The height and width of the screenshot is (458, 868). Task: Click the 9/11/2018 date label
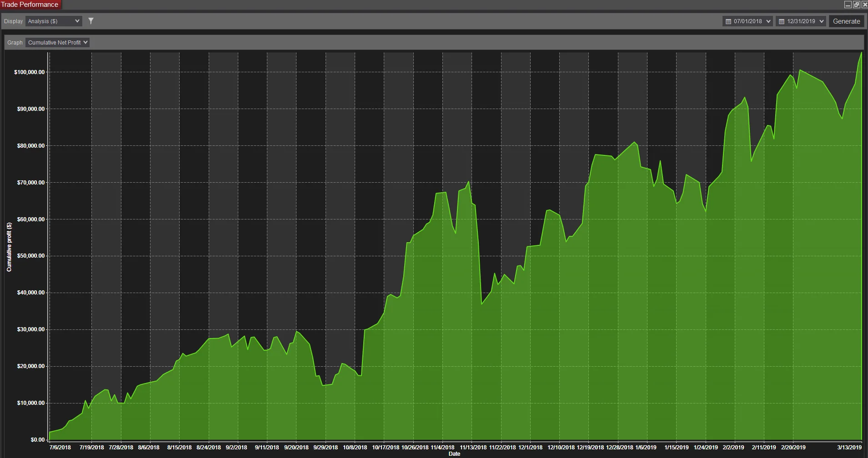click(267, 448)
